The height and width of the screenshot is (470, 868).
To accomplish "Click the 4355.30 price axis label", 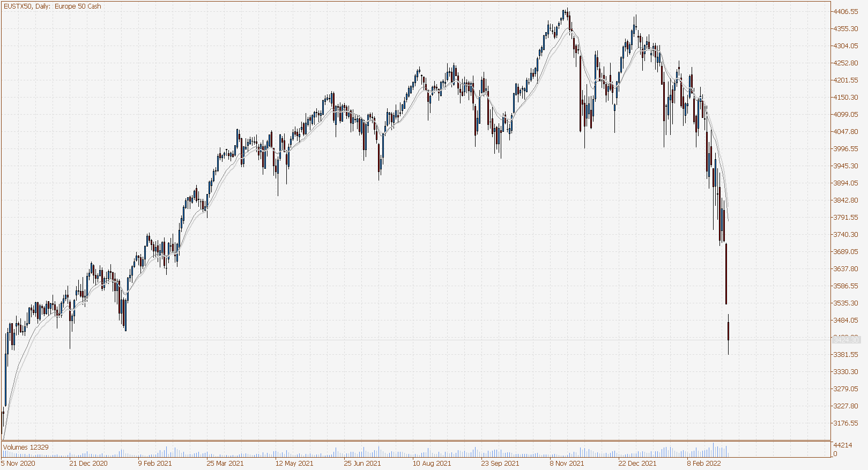I will click(x=845, y=28).
